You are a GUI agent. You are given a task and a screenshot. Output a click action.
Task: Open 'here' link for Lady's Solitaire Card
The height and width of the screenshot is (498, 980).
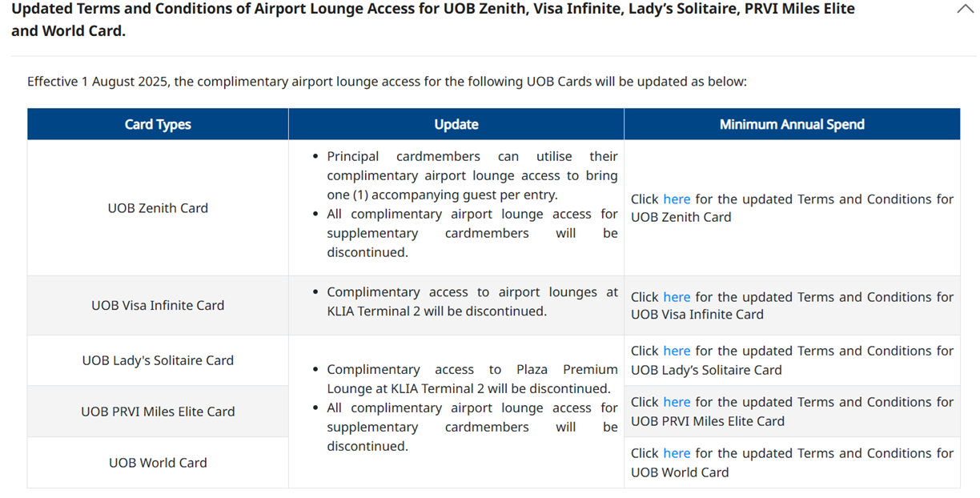coord(676,351)
